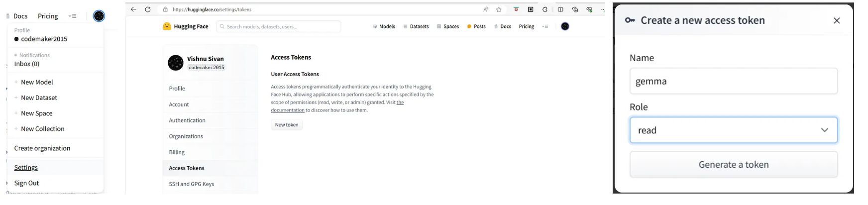Click the key icon in the token dialog header
This screenshot has height=205, width=868.
tap(630, 20)
